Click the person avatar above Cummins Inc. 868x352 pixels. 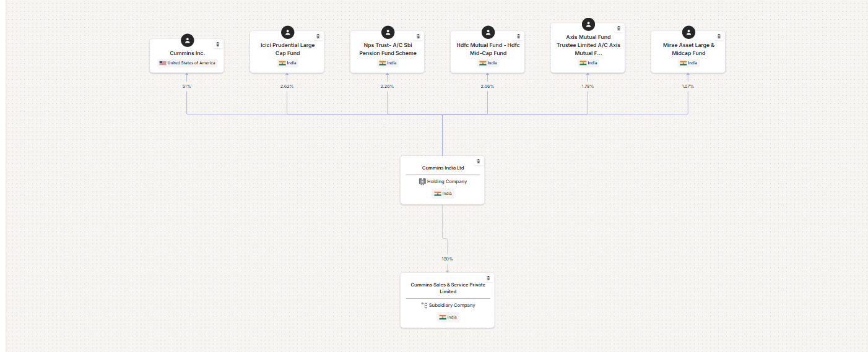click(187, 40)
